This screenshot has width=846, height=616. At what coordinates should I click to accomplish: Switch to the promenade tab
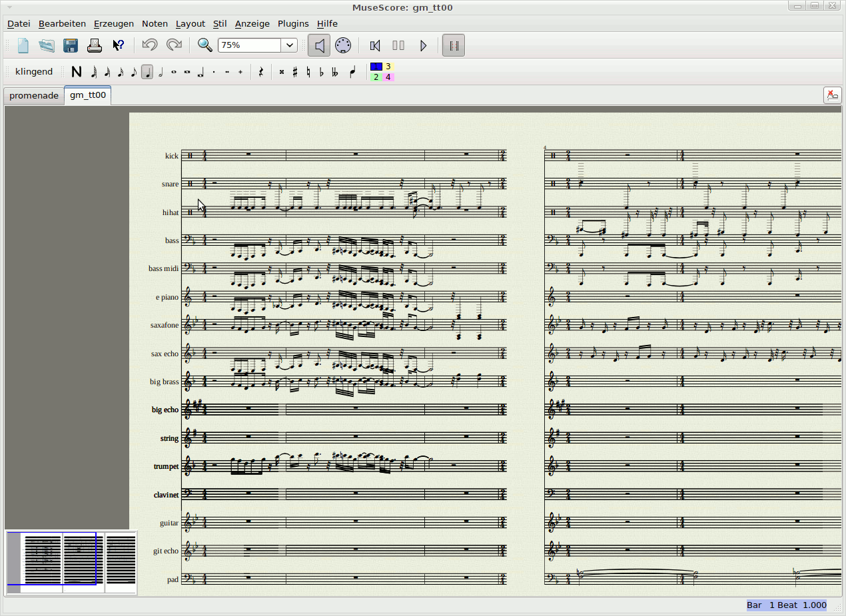34,95
